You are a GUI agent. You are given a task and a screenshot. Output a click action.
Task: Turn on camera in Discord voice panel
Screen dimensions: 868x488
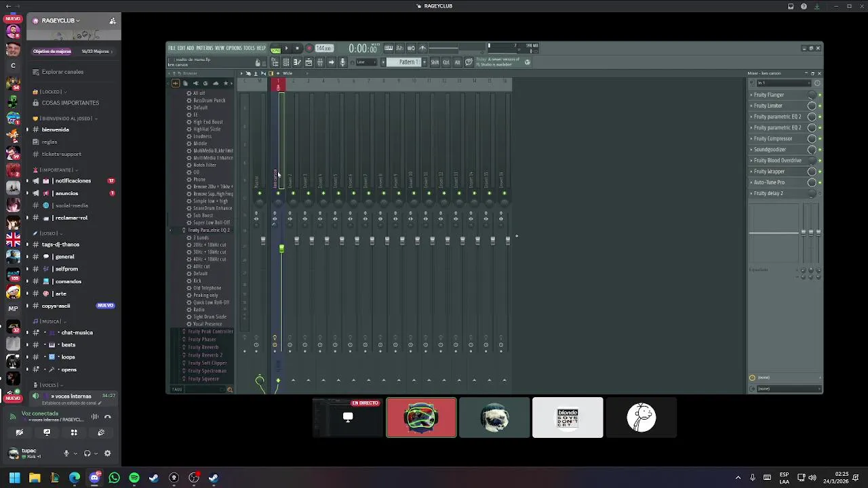pyautogui.click(x=20, y=432)
